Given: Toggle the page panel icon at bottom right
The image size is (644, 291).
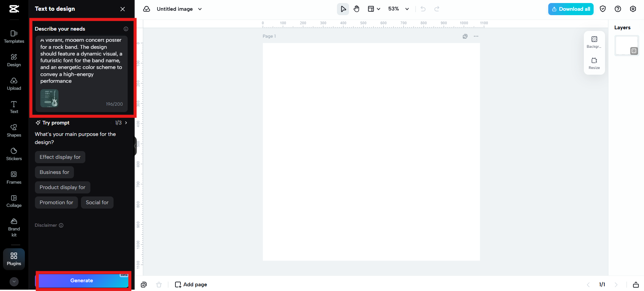Looking at the screenshot, I should click(x=636, y=285).
